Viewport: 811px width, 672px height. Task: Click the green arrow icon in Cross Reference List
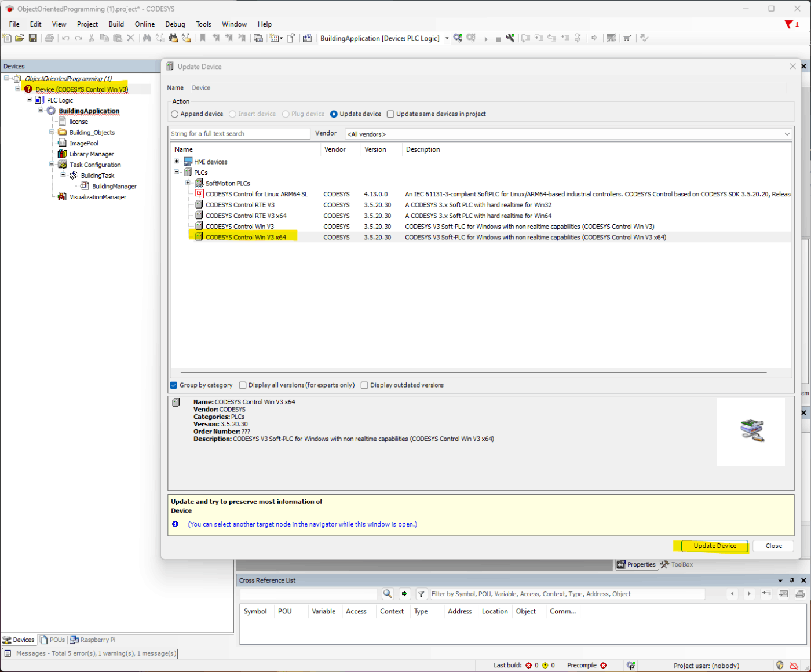[404, 594]
